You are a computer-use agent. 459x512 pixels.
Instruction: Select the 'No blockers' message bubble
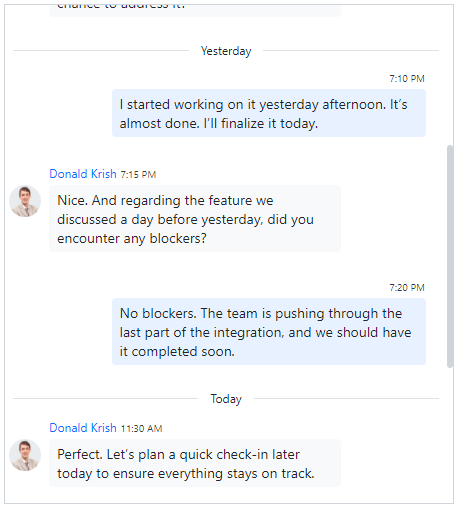tap(269, 332)
